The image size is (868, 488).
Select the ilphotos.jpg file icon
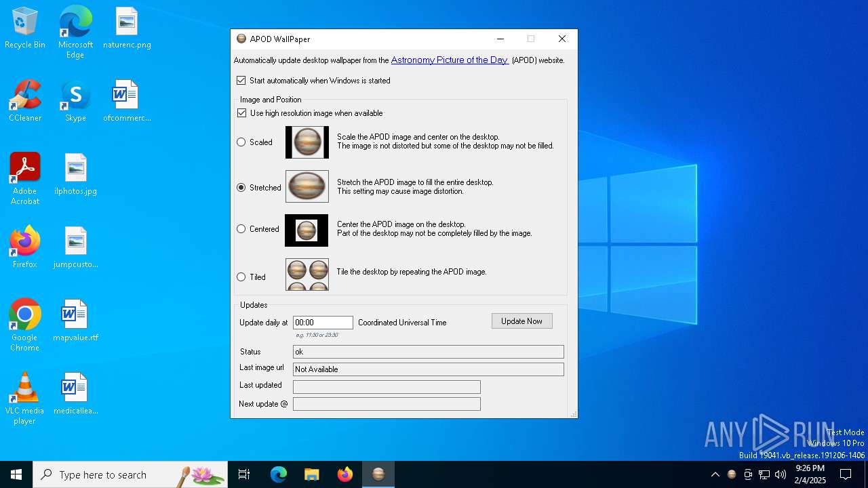pos(75,175)
